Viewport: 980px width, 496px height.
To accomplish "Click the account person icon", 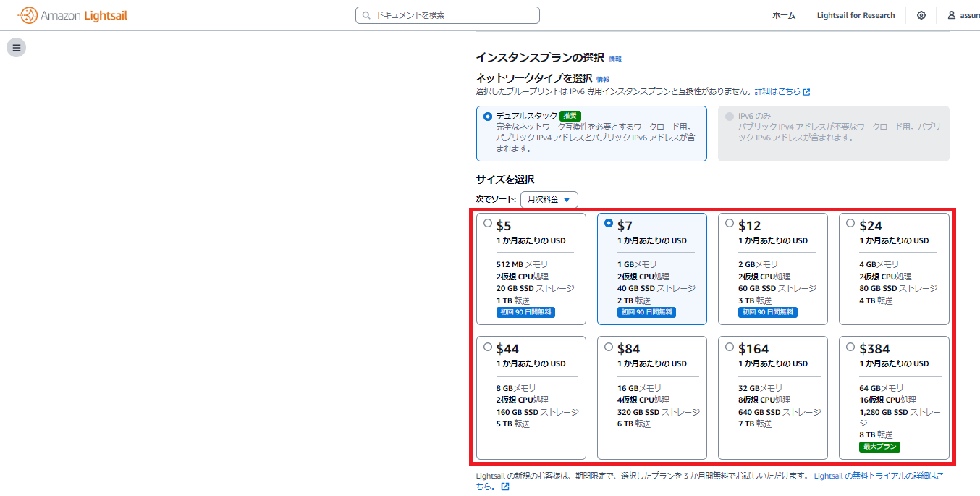I will [x=953, y=14].
